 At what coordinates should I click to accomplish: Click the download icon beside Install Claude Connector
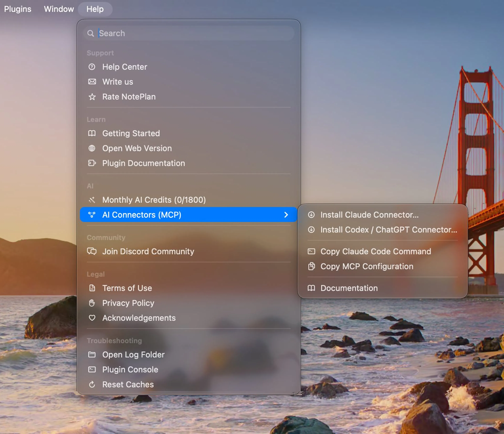point(311,215)
